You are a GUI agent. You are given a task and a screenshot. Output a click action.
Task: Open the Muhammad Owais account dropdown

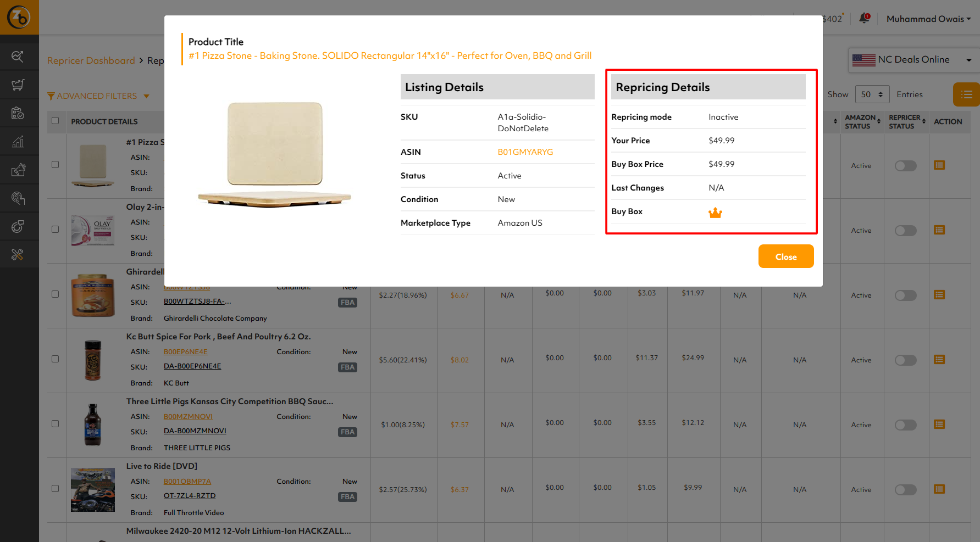[x=928, y=19]
